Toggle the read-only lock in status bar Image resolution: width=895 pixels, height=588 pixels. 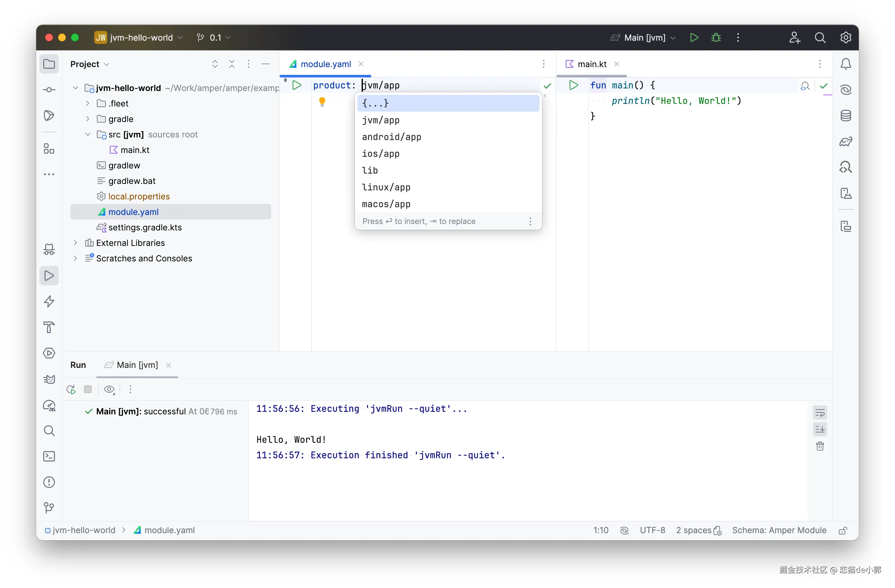point(843,531)
